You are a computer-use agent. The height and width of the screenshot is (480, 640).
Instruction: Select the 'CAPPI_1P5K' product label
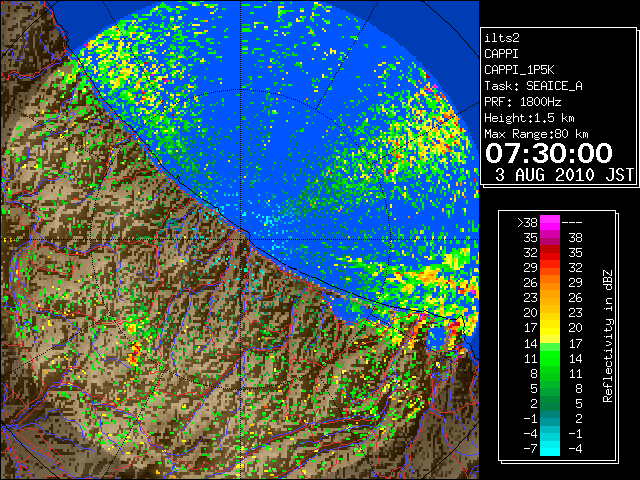click(x=519, y=70)
